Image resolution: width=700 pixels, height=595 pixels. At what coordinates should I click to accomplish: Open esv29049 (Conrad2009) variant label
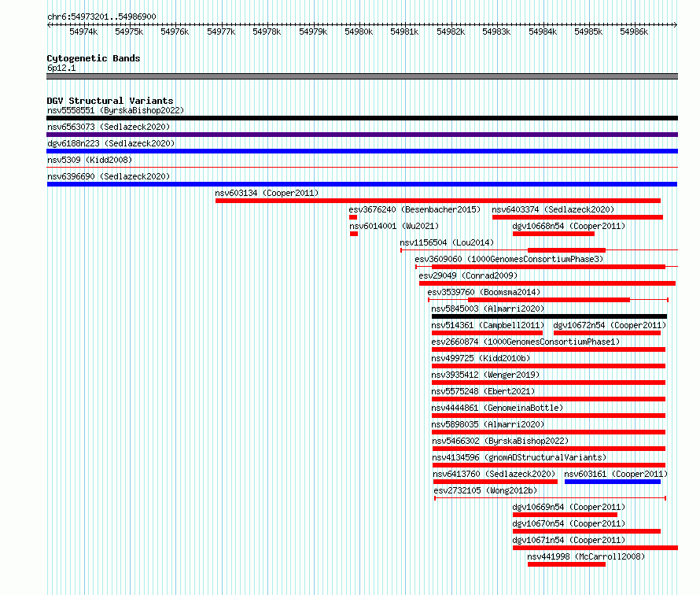coord(468,275)
